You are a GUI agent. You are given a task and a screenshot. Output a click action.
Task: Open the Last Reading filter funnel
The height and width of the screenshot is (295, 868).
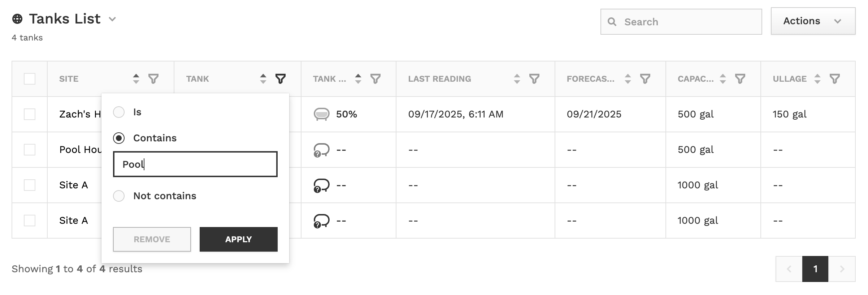coord(535,79)
